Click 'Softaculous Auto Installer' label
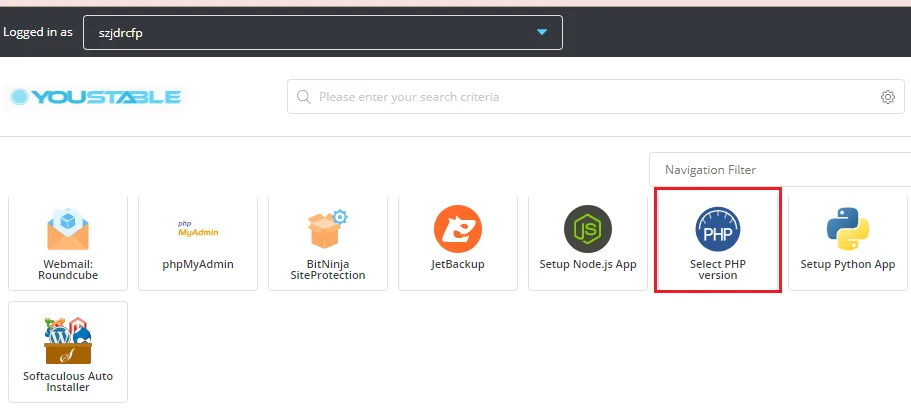Viewport: 911px width, 416px height. 68,382
